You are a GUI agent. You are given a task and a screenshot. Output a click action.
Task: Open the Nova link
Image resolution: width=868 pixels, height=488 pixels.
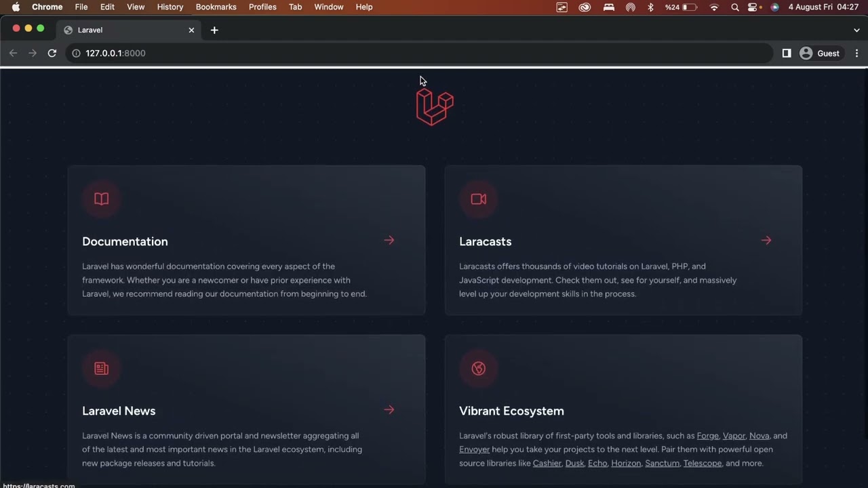(x=759, y=436)
